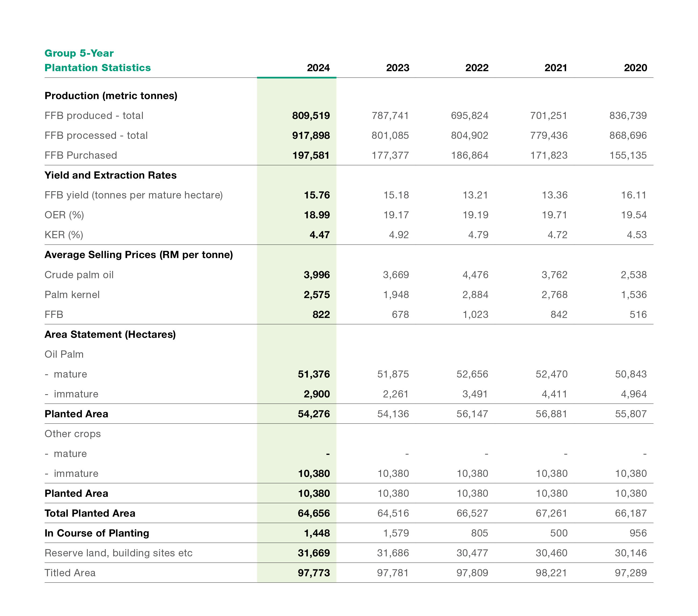Click the Group 5-Year Plantation Statistics title
This screenshot has height=616, width=698.
click(97, 60)
